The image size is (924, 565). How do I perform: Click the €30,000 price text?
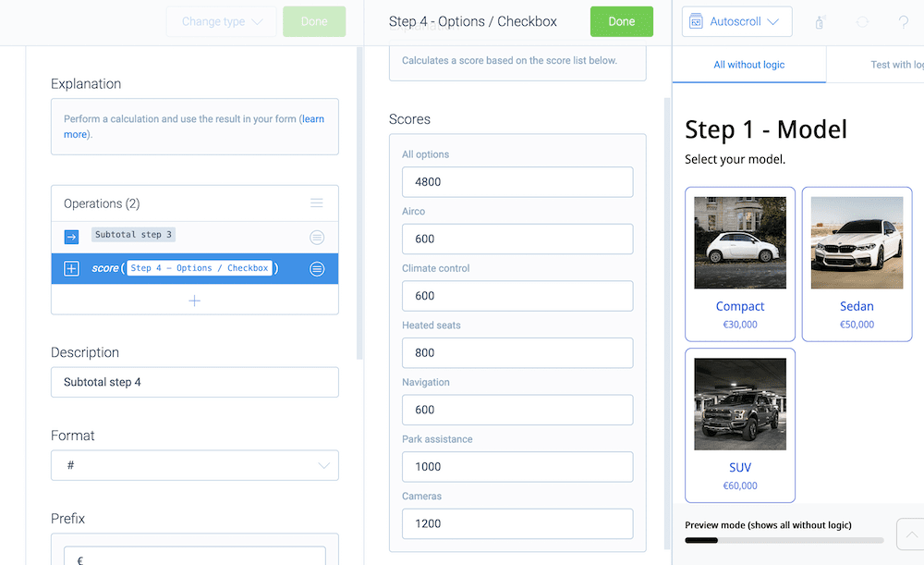(740, 325)
